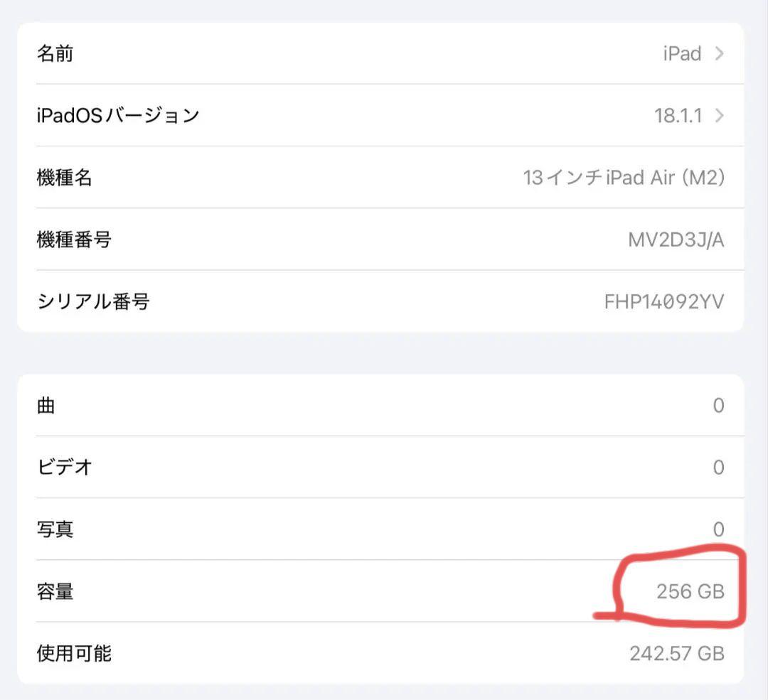Screen dimensions: 768x700
Task: Select the 機種名 (Model Name) row
Action: click(384, 178)
